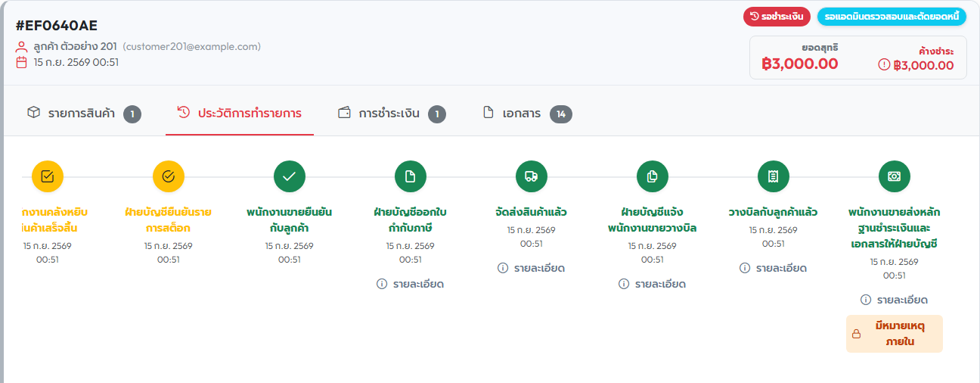980x383 pixels.
Task: Open รายละเอียด under ฝ่ายบัญชีแจ้งพนักงานขายวางบิล
Action: [653, 284]
